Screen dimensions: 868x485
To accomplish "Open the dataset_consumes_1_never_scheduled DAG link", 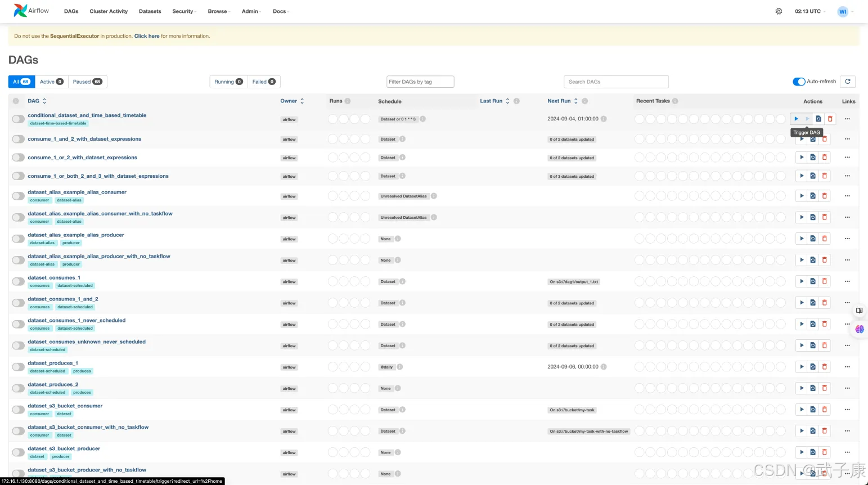I will coord(77,320).
